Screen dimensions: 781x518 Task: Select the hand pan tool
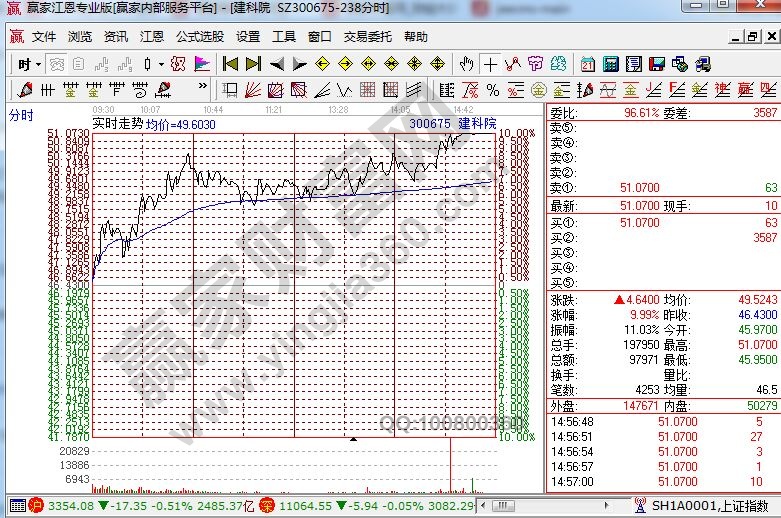466,64
